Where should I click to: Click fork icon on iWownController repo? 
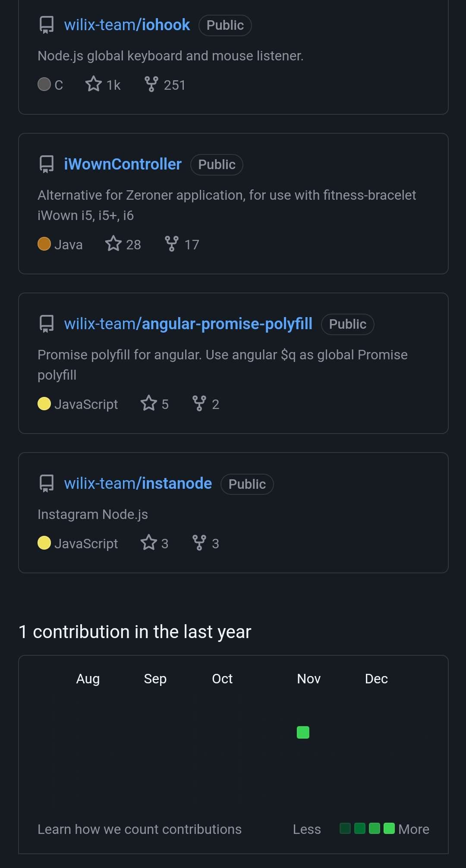click(x=172, y=244)
